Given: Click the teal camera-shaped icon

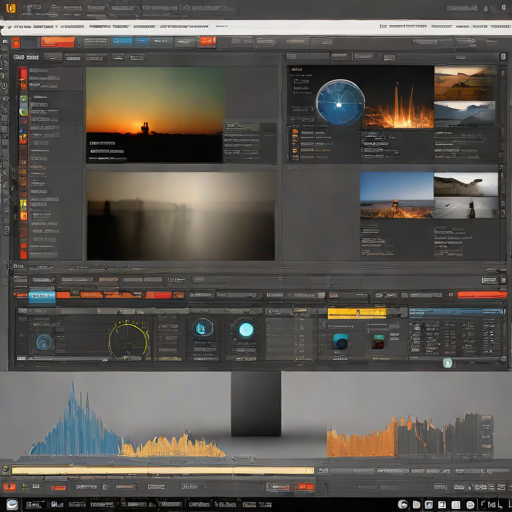Looking at the screenshot, I should coord(341,341).
